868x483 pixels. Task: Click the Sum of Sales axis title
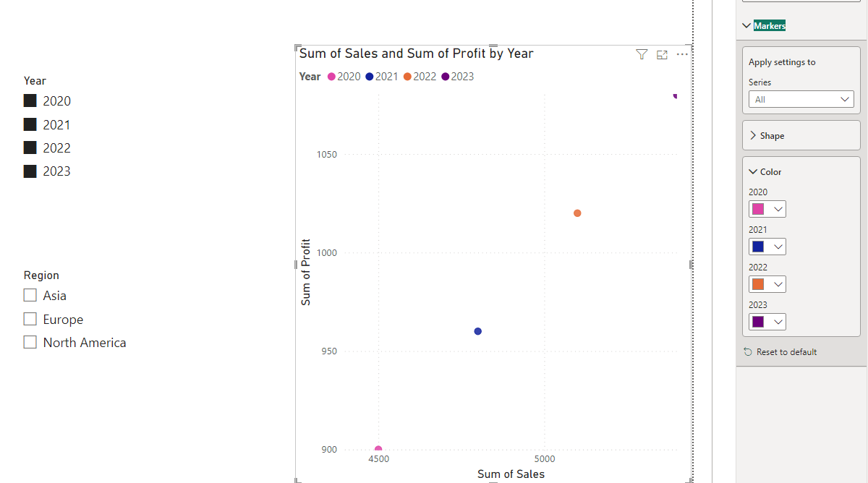pos(511,474)
